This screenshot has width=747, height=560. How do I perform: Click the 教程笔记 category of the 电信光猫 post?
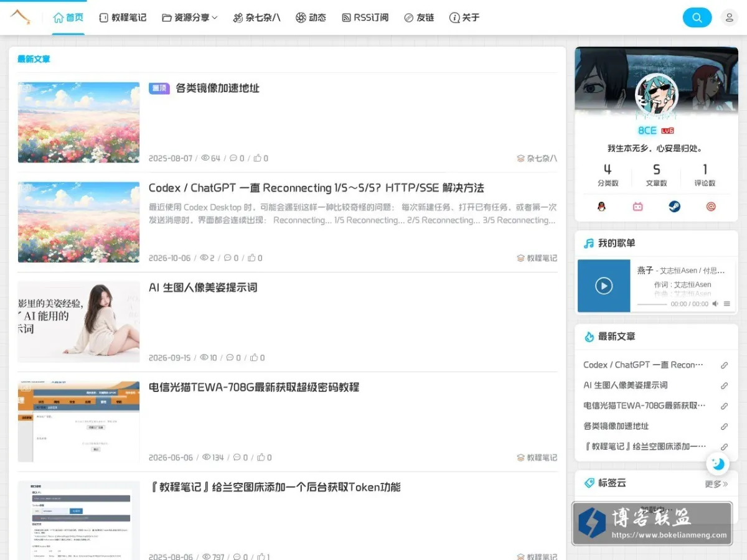537,457
